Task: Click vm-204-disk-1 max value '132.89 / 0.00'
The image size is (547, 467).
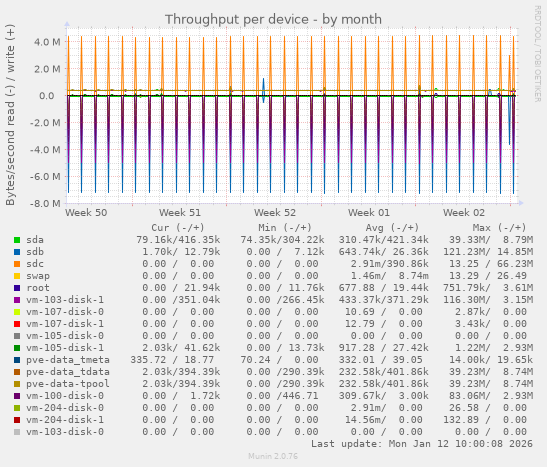Action: point(485,420)
